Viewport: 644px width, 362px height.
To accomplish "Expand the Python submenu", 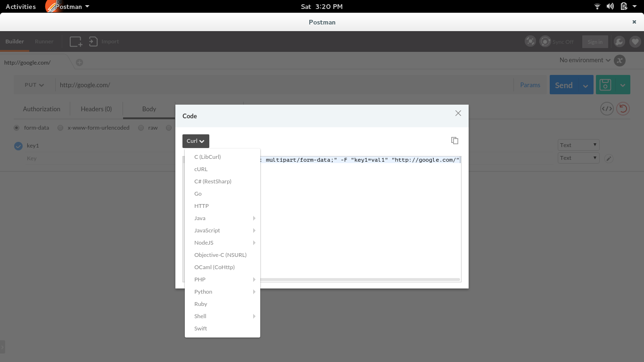I will click(x=223, y=292).
